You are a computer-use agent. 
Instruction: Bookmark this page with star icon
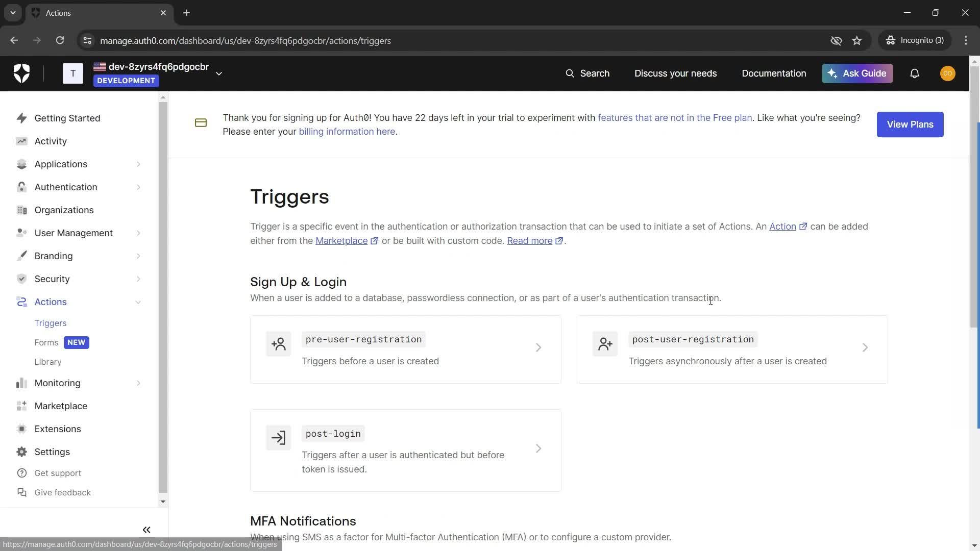pos(857,40)
